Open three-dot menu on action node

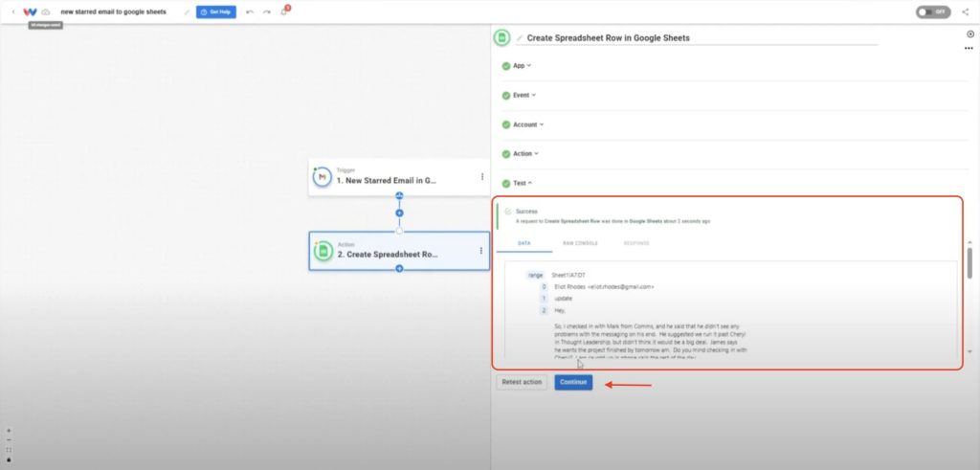click(480, 251)
